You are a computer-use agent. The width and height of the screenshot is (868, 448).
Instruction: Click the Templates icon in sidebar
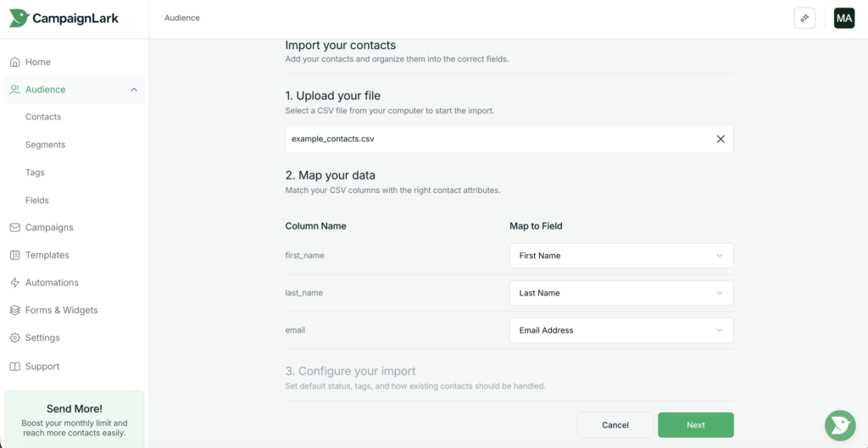coord(15,255)
